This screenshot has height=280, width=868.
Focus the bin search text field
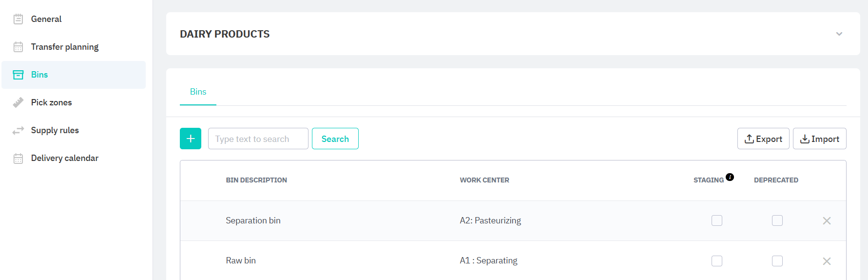point(258,139)
